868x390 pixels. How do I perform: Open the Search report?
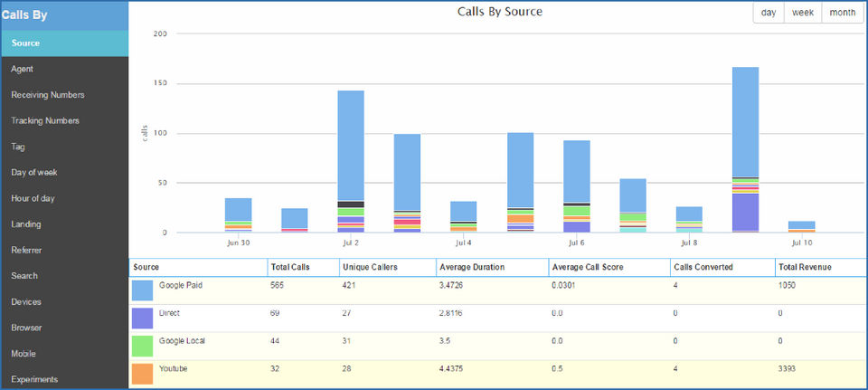pos(65,276)
